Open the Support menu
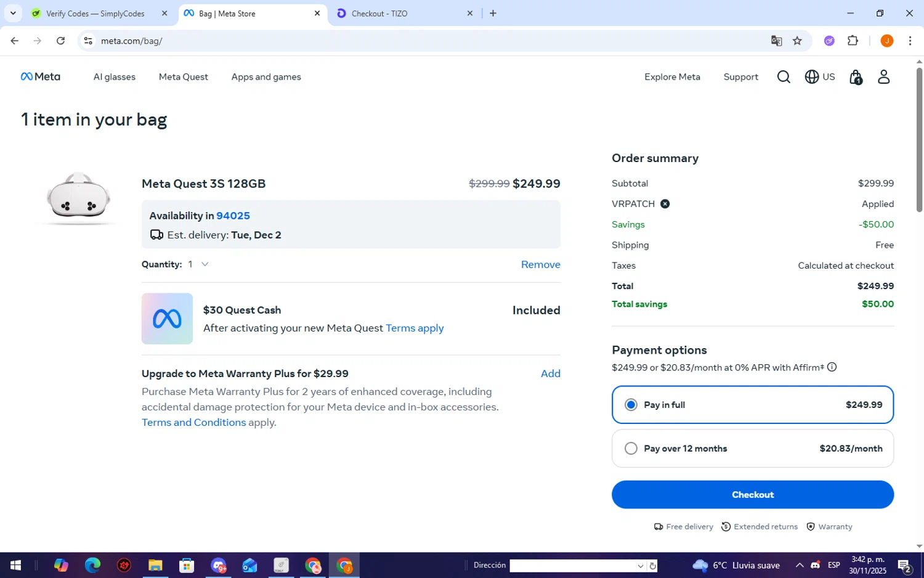Image resolution: width=924 pixels, height=578 pixels. 740,77
